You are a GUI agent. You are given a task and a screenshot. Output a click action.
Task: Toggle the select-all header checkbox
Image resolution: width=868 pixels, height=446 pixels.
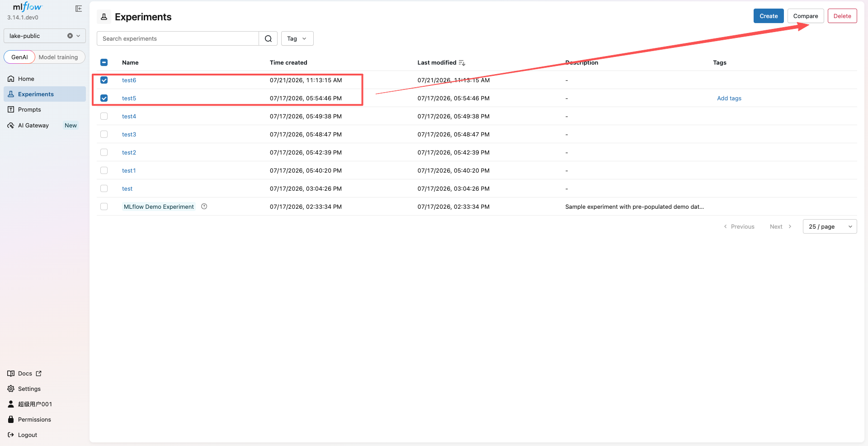click(104, 62)
